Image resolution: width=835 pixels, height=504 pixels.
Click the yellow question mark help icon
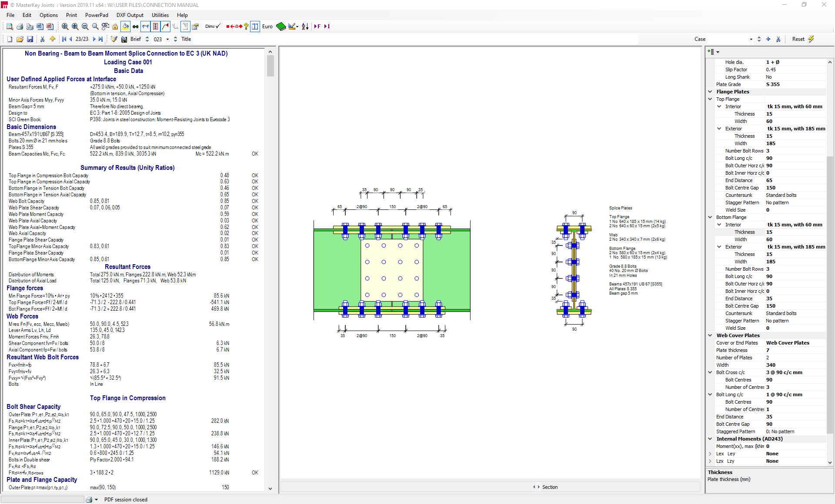click(x=246, y=27)
